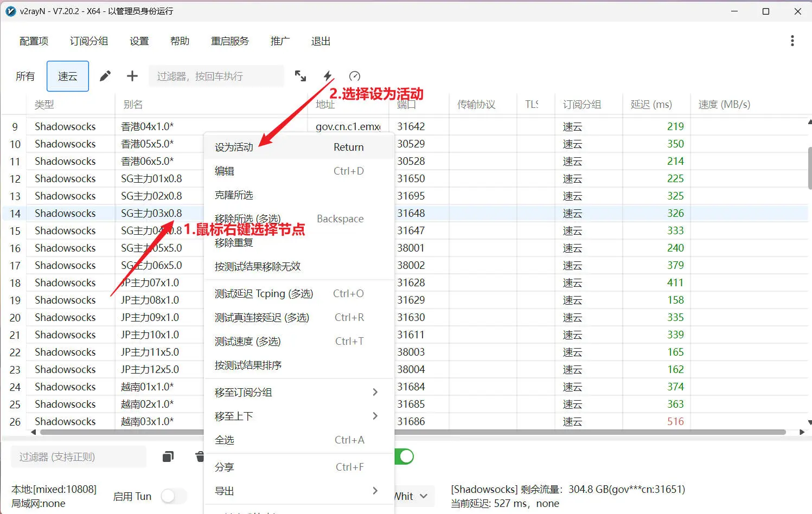Click the trash icon to remove servers

click(x=200, y=457)
